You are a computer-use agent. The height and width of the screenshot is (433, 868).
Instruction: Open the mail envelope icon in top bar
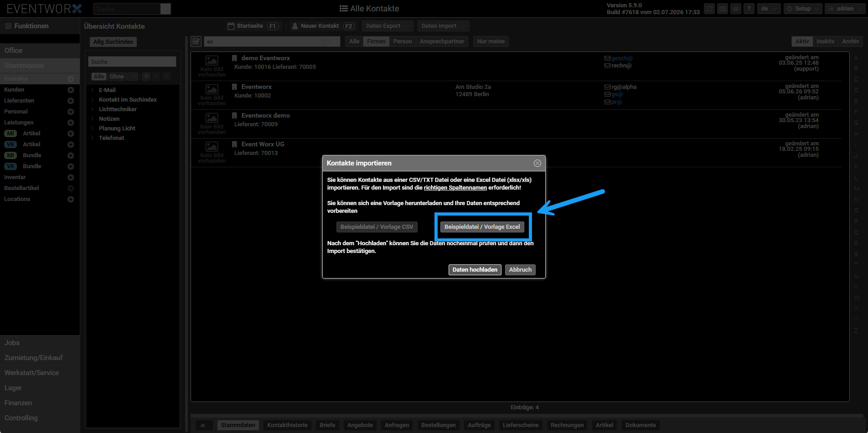pos(722,9)
